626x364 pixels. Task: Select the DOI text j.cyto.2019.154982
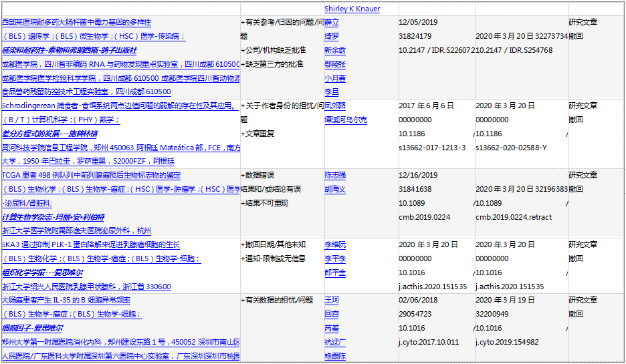[x=508, y=342]
